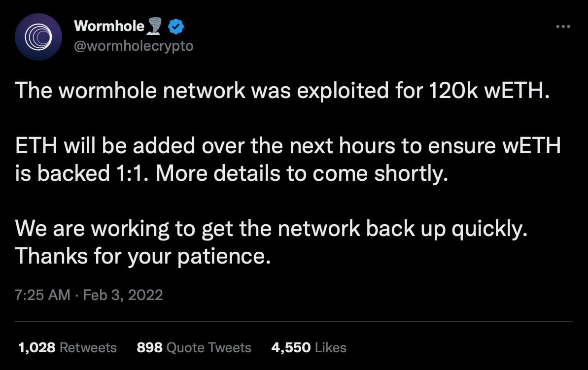
Task: Click the line starting ETH will be added
Action: point(288,146)
